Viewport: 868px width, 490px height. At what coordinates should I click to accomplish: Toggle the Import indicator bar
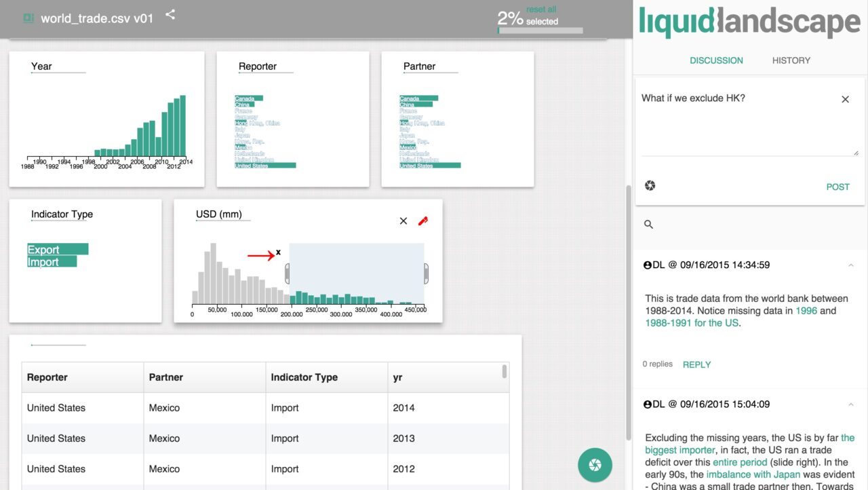(x=52, y=262)
